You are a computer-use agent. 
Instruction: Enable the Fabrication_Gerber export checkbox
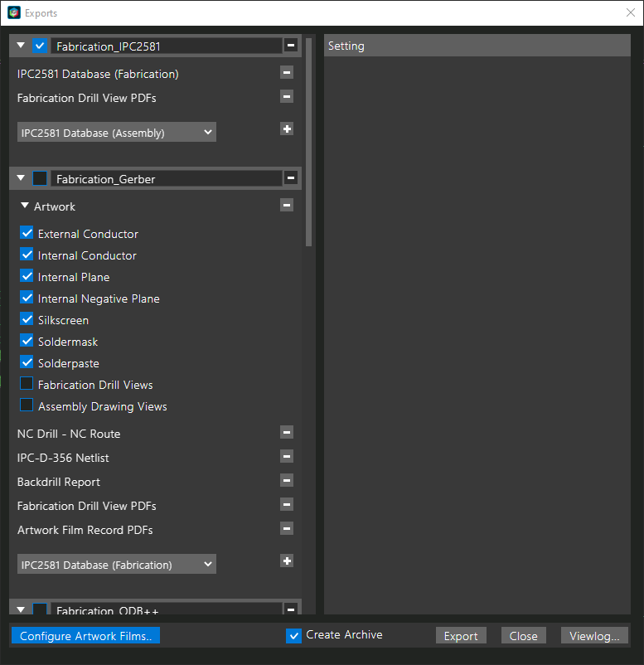click(40, 178)
